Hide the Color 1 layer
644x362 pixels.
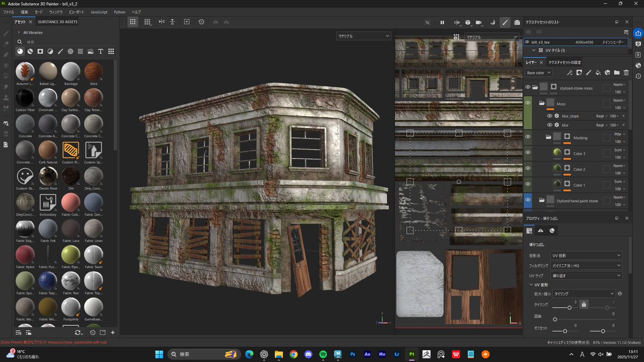pyautogui.click(x=528, y=185)
